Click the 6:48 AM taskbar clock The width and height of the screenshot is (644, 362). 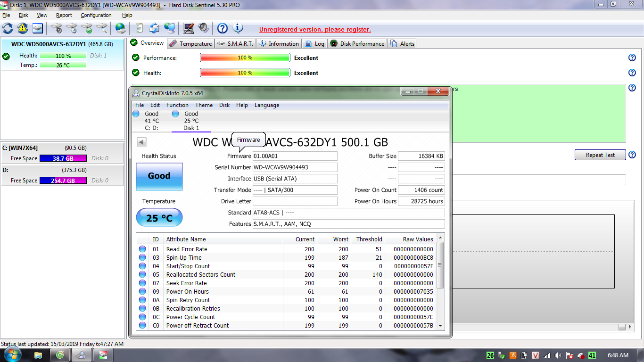618,355
